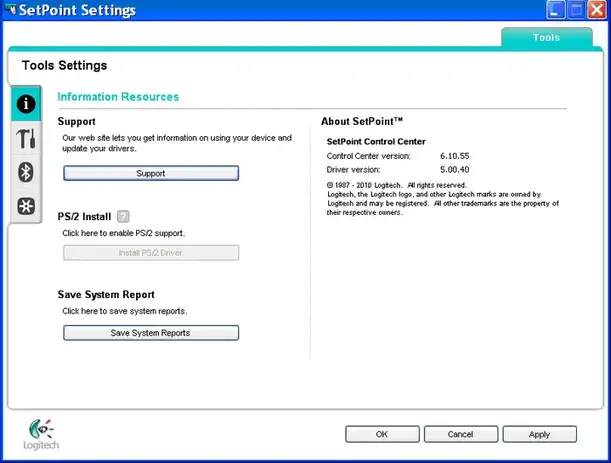Click the PS/2 Install help question icon
611x463 pixels.
tap(123, 216)
